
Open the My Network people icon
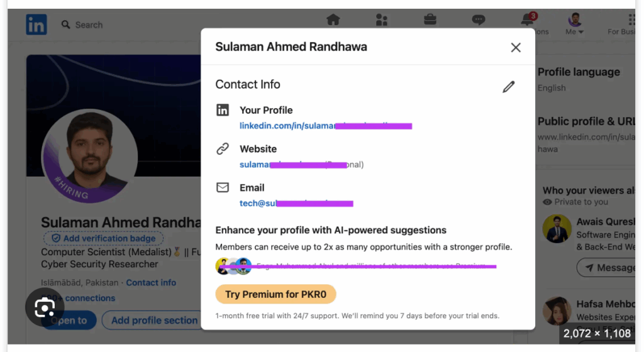[382, 19]
